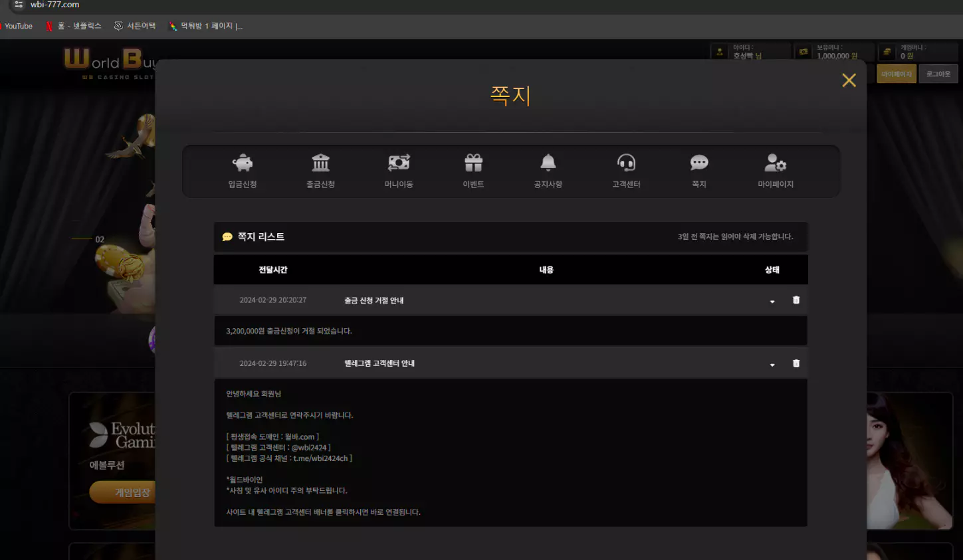This screenshot has height=560, width=963.
Task: Collapse the 출금 신청 거절 안내 message arrow
Action: [x=772, y=302]
